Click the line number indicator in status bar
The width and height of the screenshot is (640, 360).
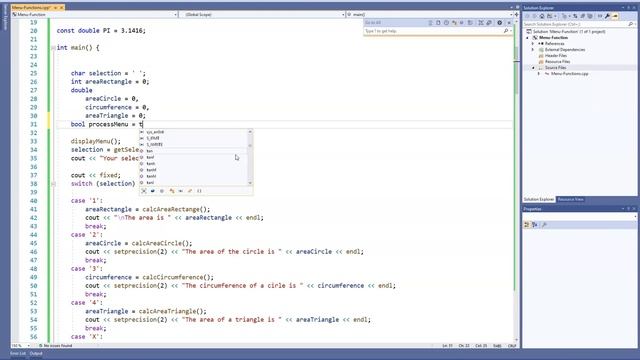point(448,346)
